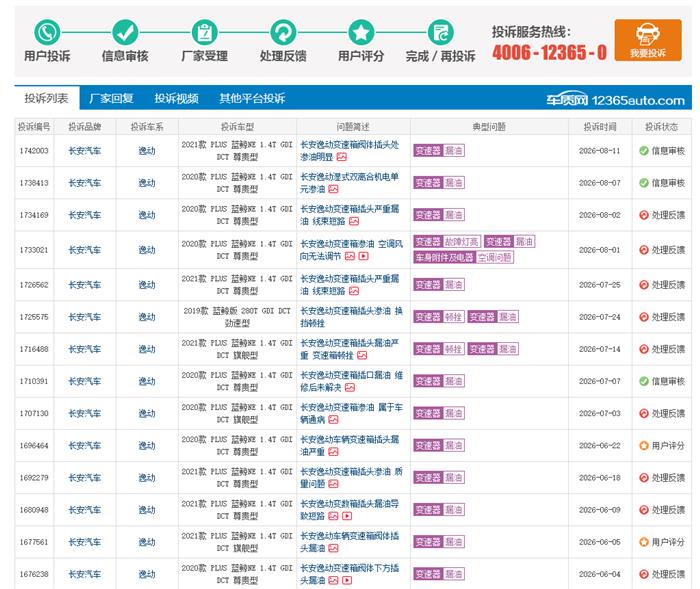Select date 2026-07-03 cell
Image resolution: width=700 pixels, height=589 pixels.
pyautogui.click(x=600, y=413)
